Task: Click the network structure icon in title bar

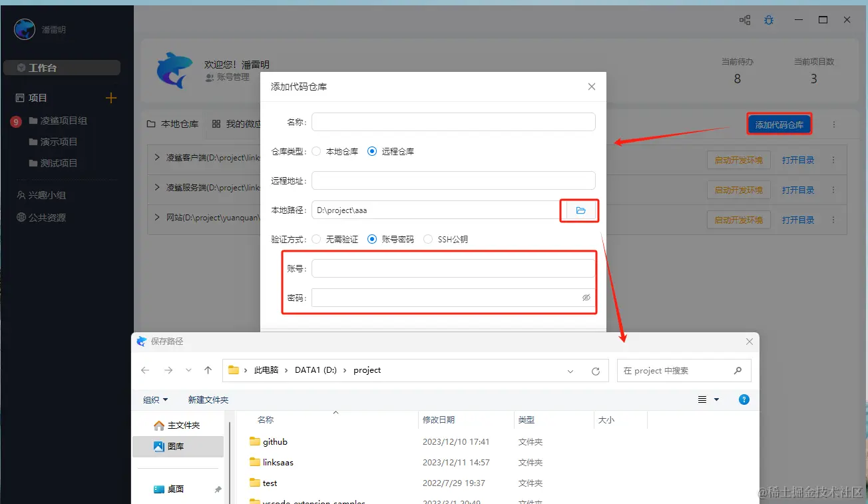Action: (x=745, y=20)
